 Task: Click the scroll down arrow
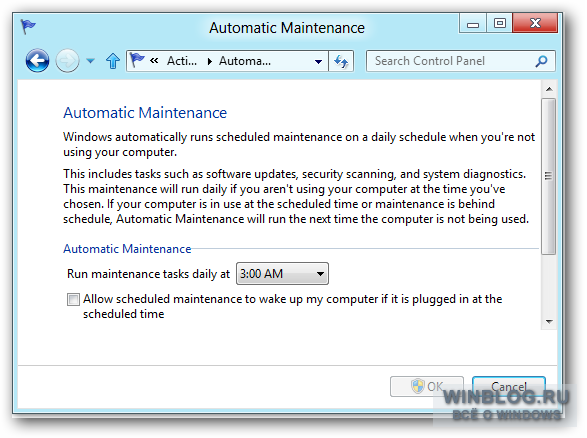pyautogui.click(x=549, y=322)
